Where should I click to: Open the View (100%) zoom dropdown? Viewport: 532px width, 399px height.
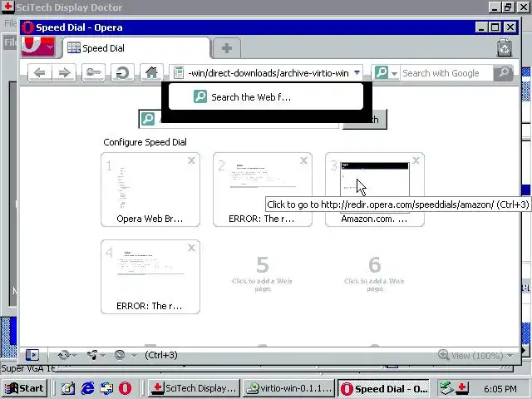(475, 355)
